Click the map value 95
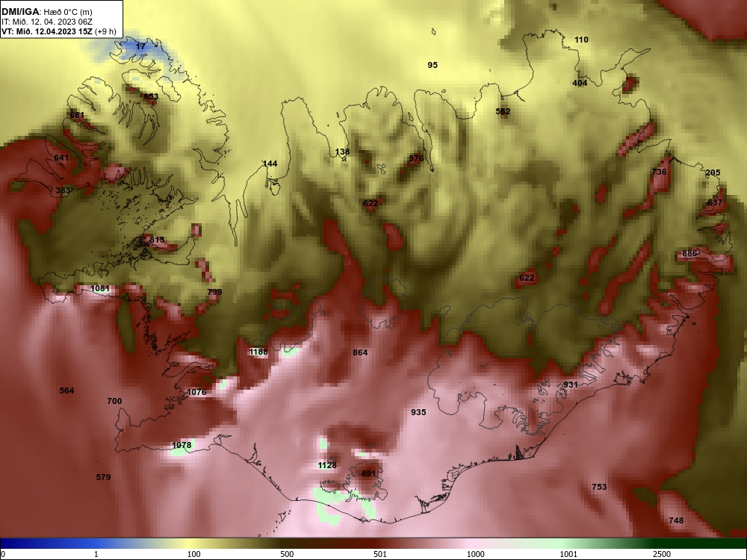747x560 pixels. [433, 65]
